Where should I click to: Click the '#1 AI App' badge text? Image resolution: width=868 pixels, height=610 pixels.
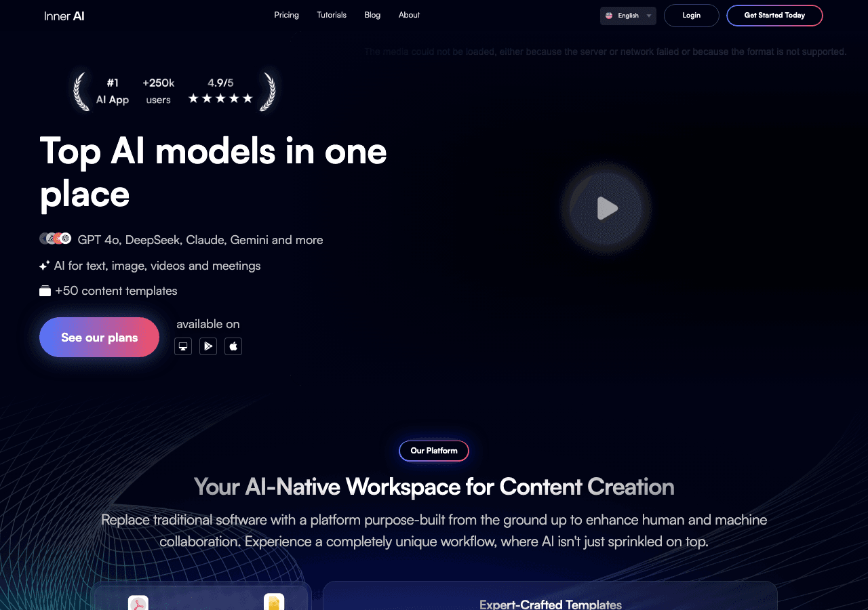pos(113,91)
